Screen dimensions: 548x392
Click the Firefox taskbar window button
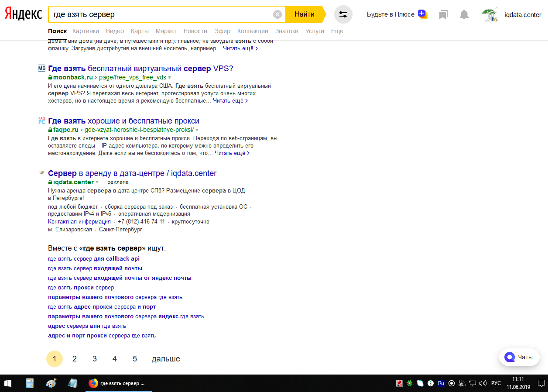118,383
